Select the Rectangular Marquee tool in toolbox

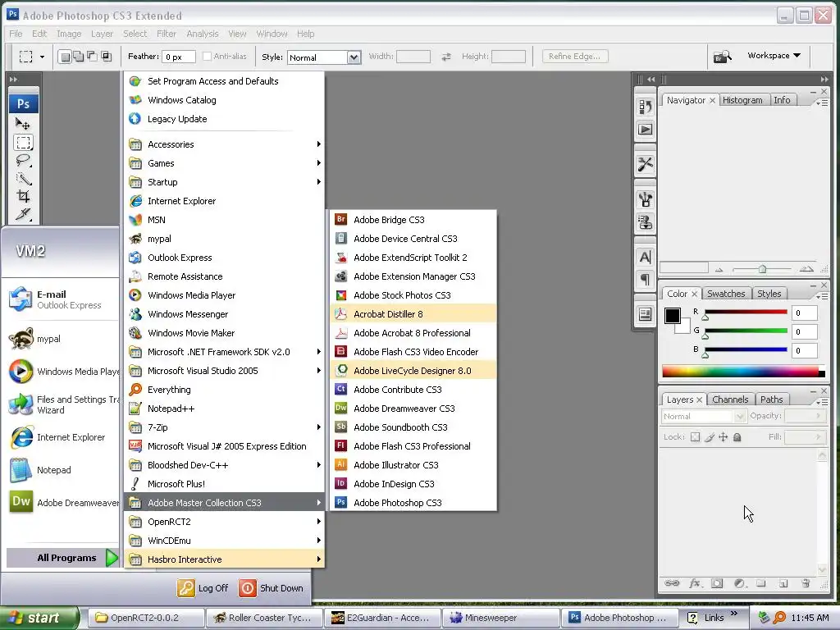pos(23,143)
